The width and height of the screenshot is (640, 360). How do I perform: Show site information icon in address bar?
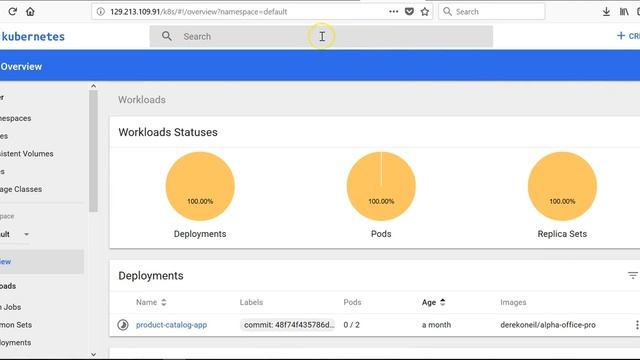point(100,12)
